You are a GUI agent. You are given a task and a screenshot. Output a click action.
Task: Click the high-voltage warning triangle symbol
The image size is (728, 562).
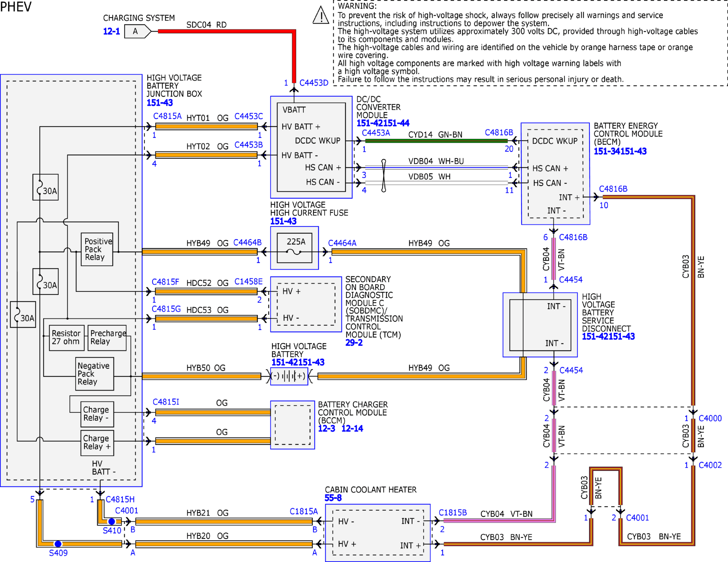pos(321,15)
